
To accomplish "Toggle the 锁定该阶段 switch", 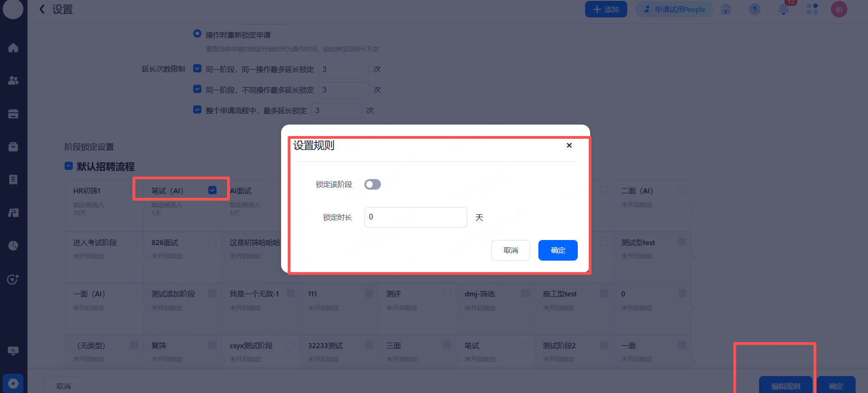I will pyautogui.click(x=372, y=184).
